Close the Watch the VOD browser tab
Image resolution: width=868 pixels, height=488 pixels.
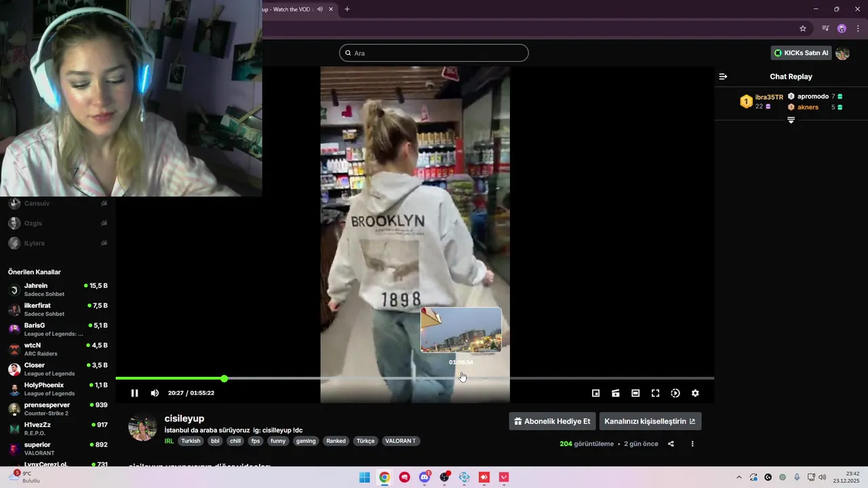(x=331, y=9)
